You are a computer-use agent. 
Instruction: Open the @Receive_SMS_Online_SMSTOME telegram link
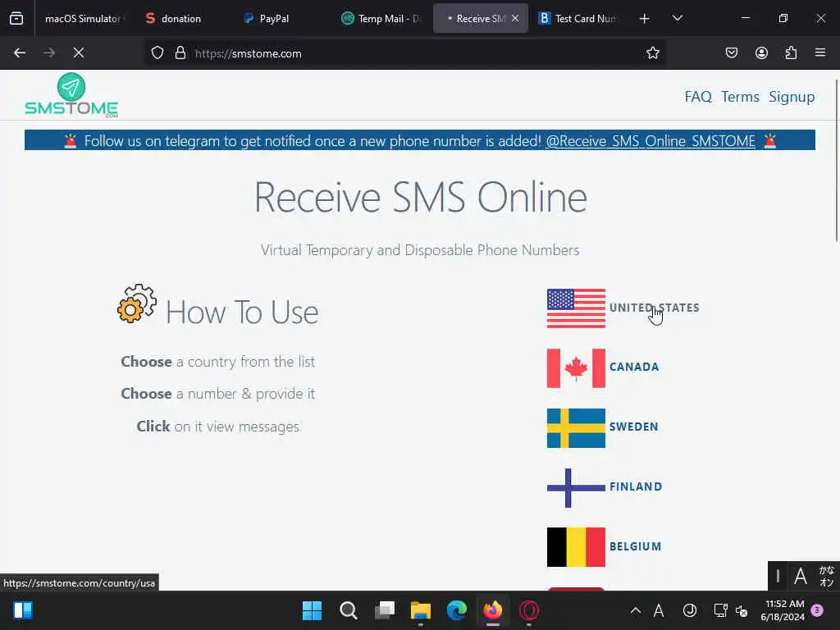click(651, 141)
